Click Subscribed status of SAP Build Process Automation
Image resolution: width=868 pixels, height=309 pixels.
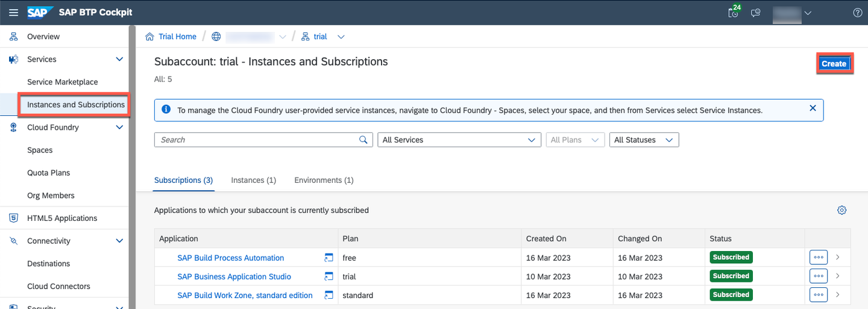coord(731,257)
